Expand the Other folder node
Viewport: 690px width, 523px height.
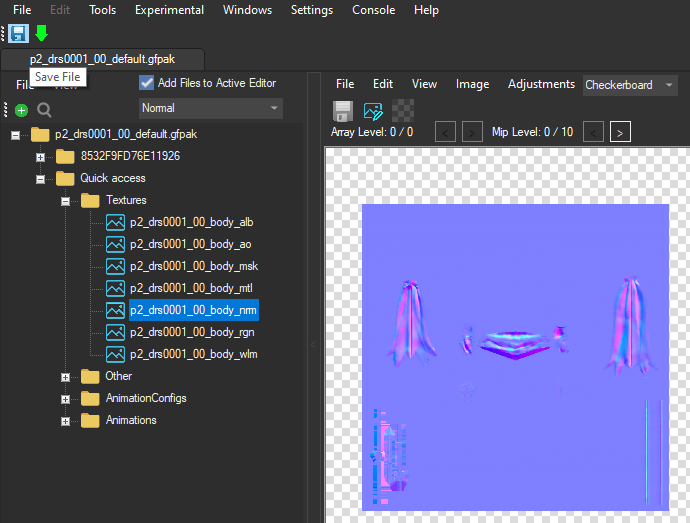(x=66, y=378)
